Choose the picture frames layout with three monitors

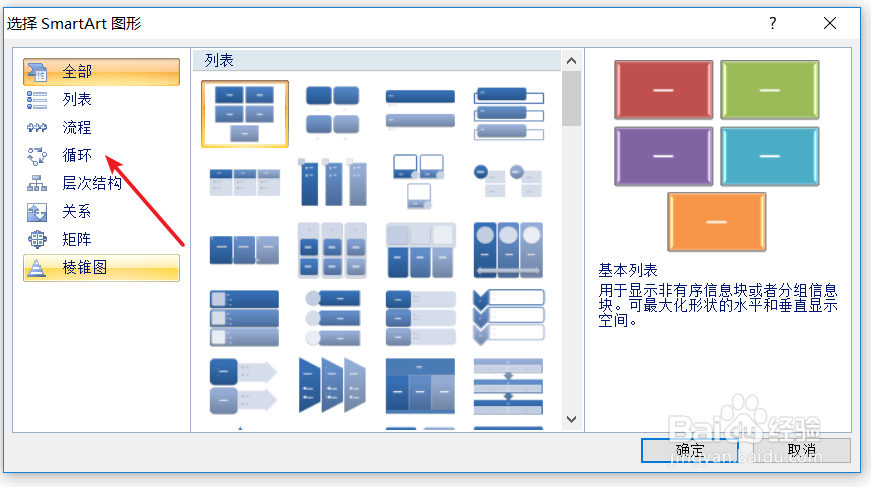420,182
